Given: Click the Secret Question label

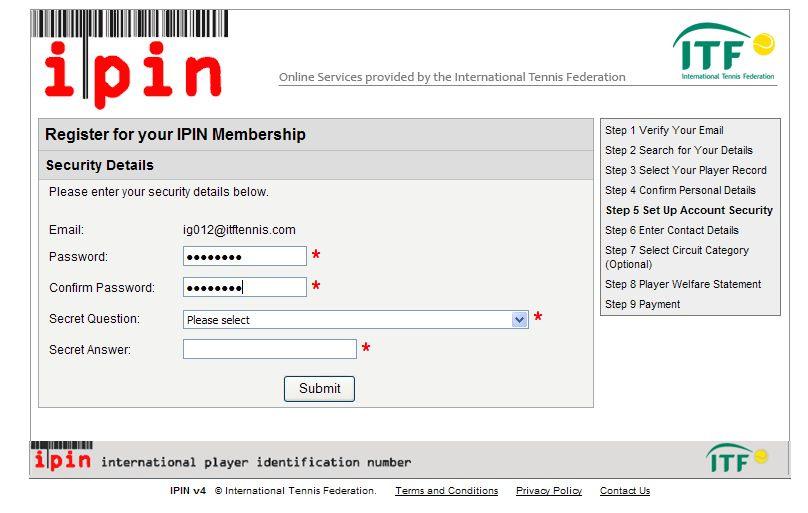Looking at the screenshot, I should click(94, 319).
